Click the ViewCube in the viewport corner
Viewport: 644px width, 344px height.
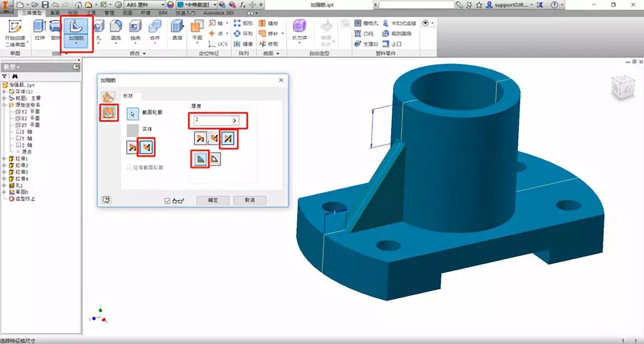click(x=623, y=88)
